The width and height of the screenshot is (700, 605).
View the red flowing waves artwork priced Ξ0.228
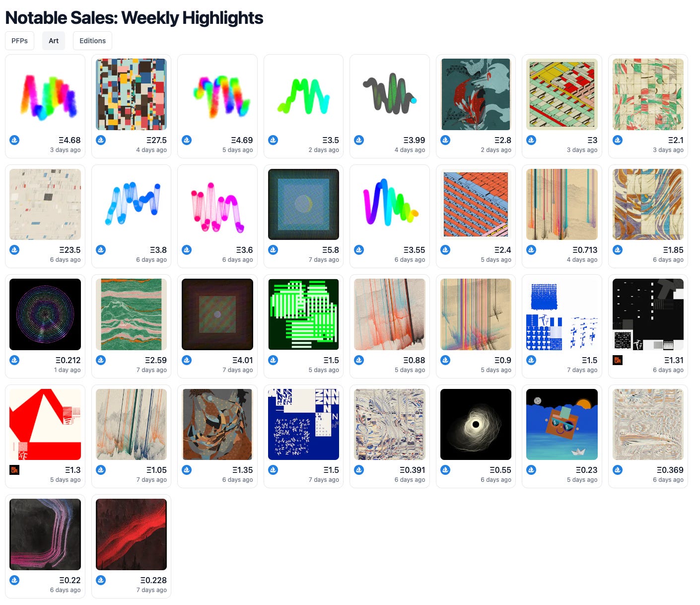tap(131, 534)
